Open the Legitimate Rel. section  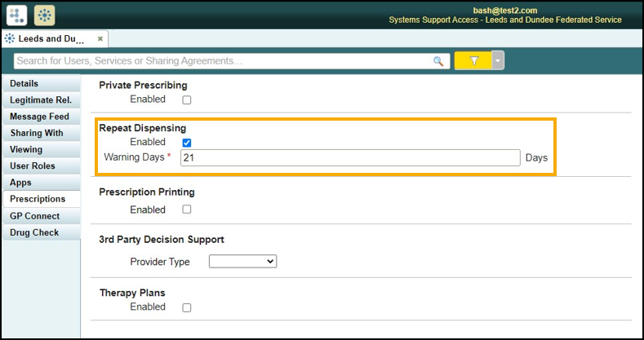click(x=40, y=100)
